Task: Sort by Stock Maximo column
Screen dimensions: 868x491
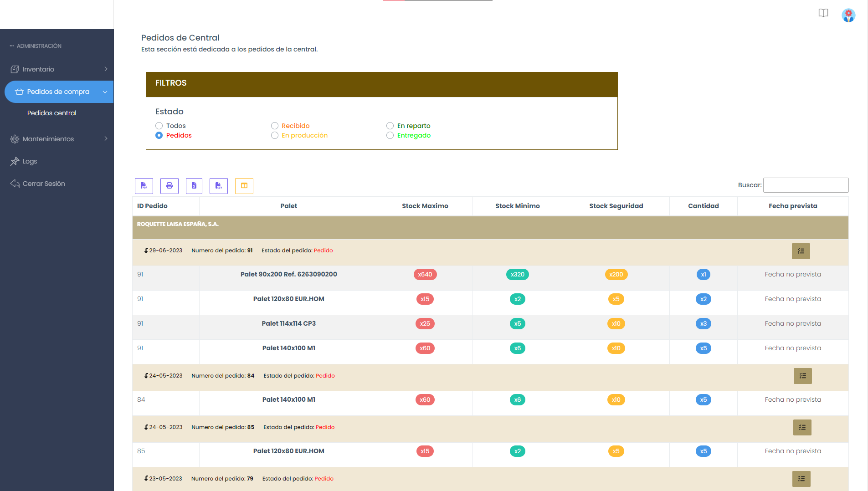Action: point(425,206)
